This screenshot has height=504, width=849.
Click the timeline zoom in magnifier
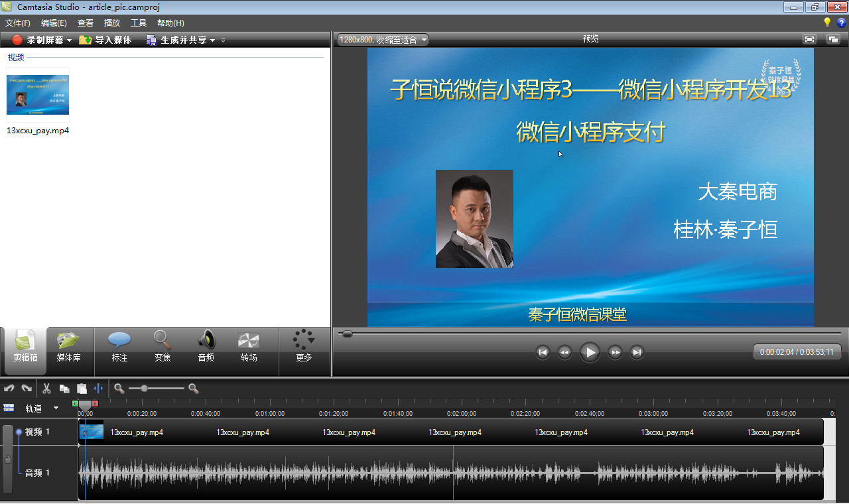pos(194,389)
